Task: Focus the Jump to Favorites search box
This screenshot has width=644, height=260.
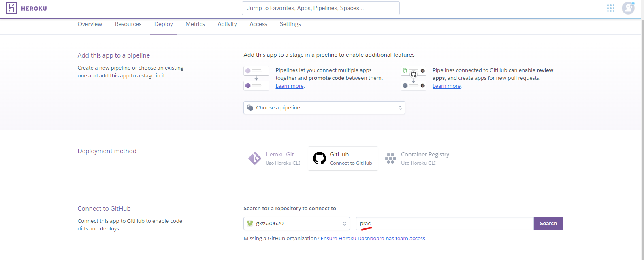Action: pos(321,8)
